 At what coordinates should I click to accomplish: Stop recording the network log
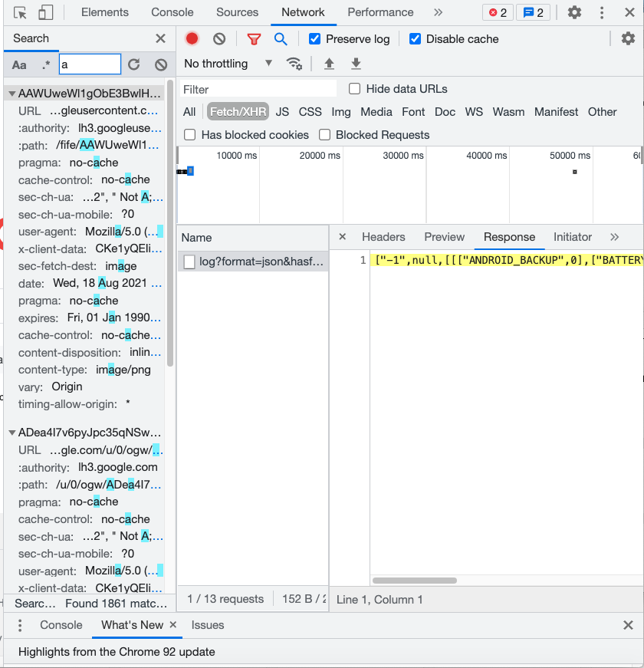192,39
